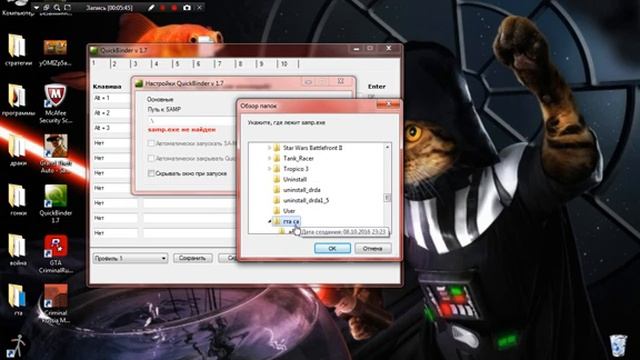
Task: Select the uninstall_drda folder
Action: click(302, 190)
